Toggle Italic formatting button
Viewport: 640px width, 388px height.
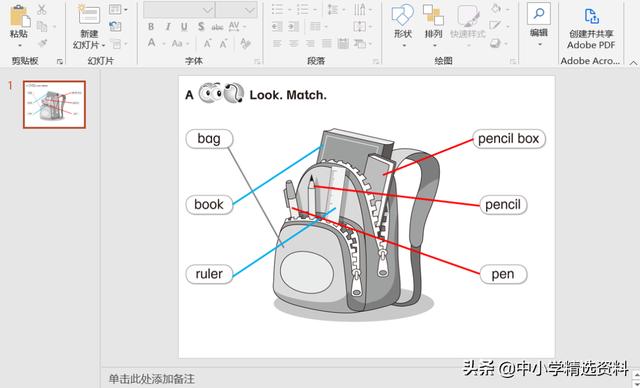point(168,27)
